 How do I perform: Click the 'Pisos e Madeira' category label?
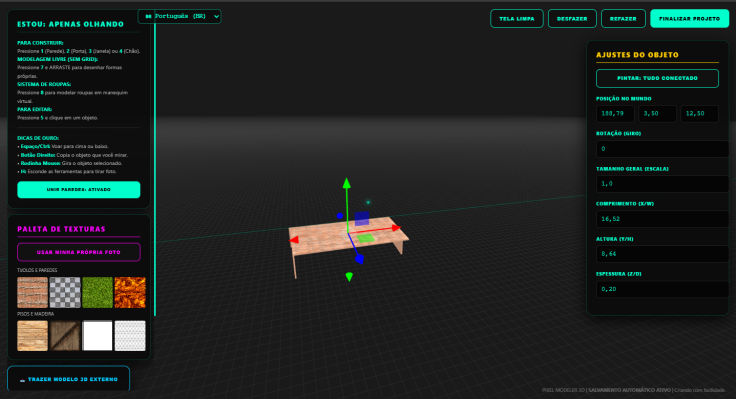click(36, 314)
